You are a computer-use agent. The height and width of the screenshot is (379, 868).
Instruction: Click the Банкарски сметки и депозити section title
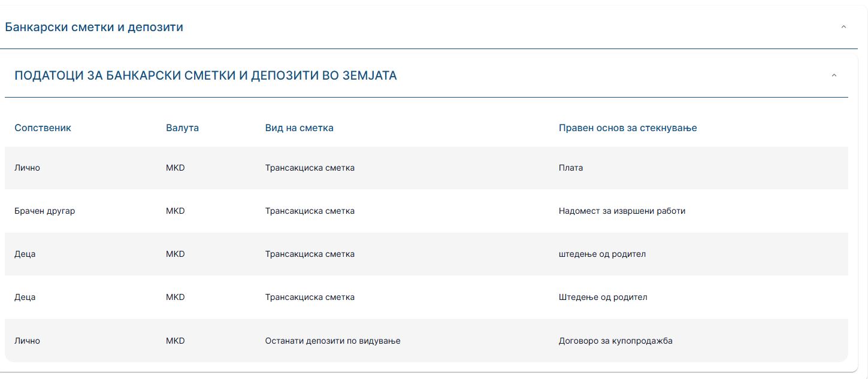click(x=94, y=27)
